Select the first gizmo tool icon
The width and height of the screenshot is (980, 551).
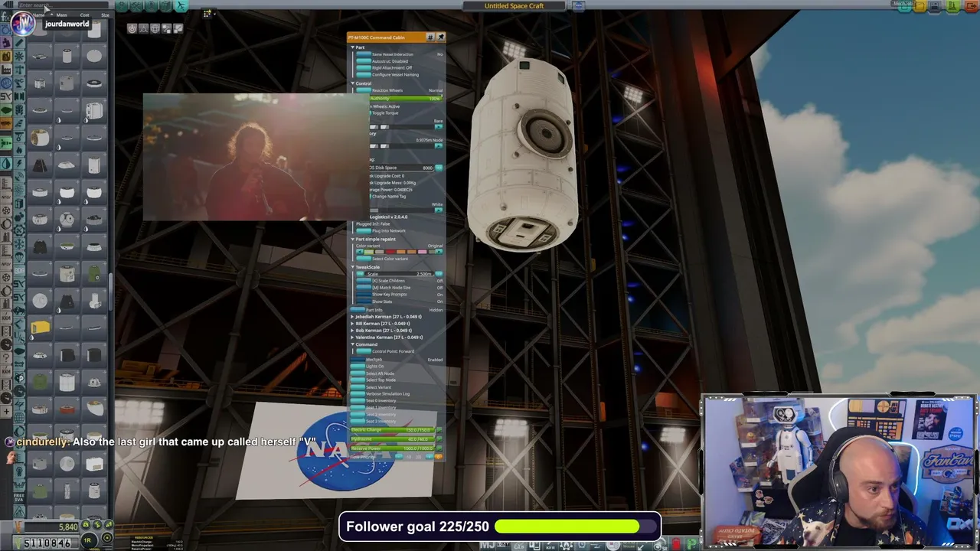click(x=132, y=28)
